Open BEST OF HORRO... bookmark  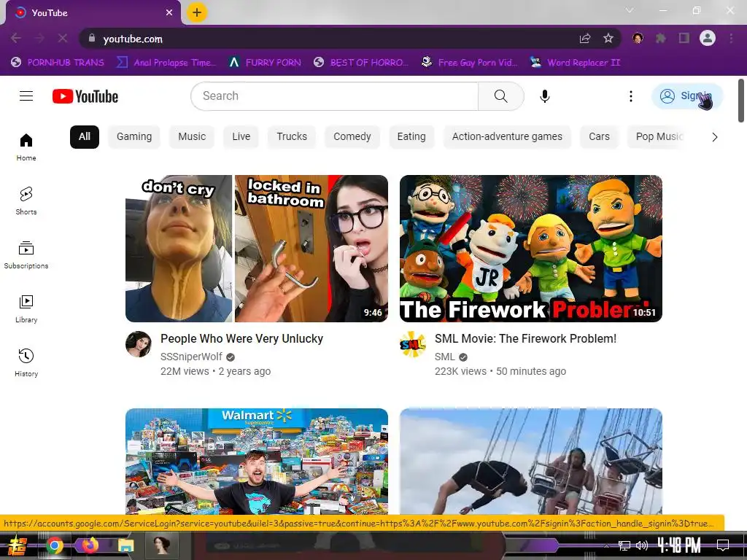point(361,63)
